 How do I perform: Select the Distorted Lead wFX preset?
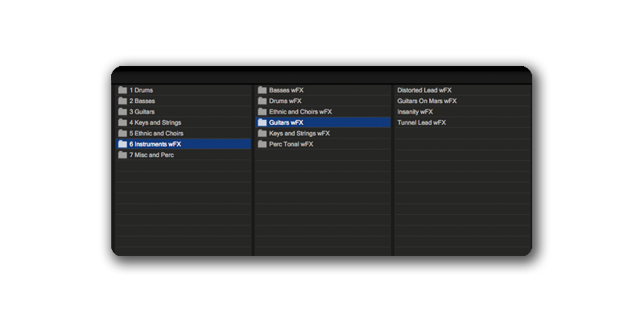point(424,90)
